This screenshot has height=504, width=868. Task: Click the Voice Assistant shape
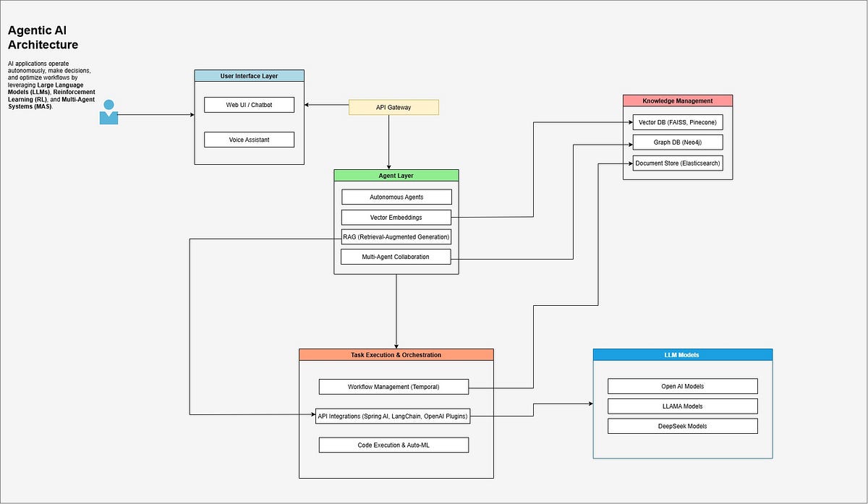coord(249,139)
